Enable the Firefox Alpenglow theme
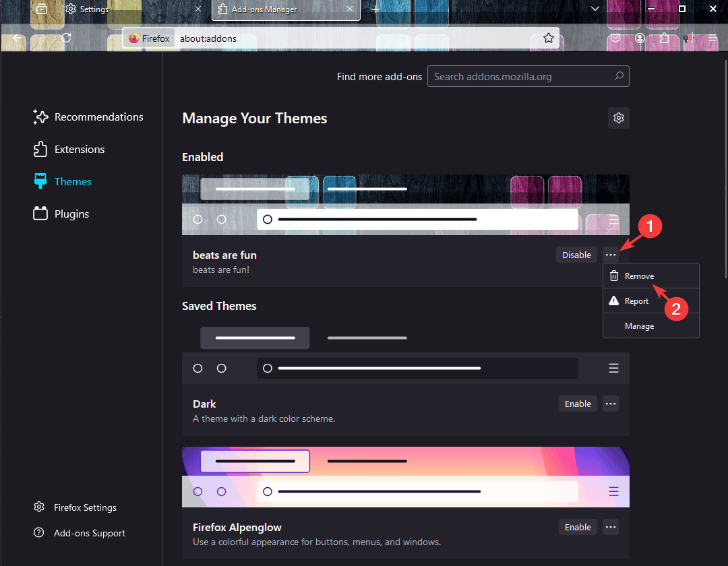Image resolution: width=728 pixels, height=566 pixels. [x=578, y=528]
